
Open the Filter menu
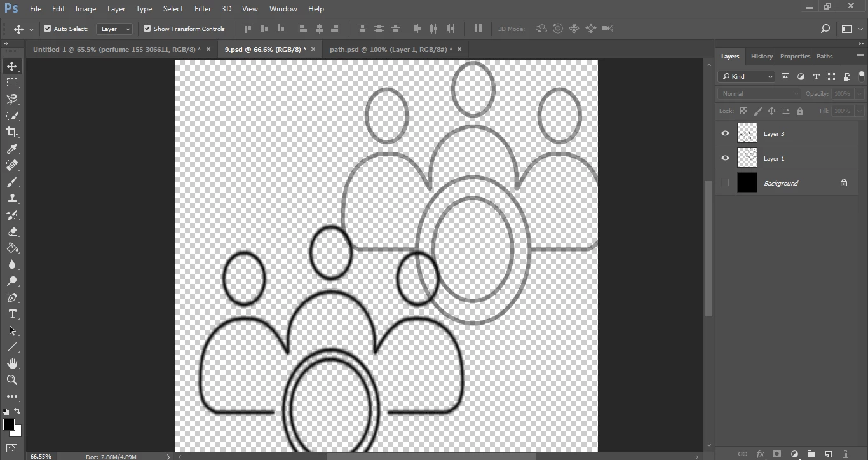click(203, 9)
